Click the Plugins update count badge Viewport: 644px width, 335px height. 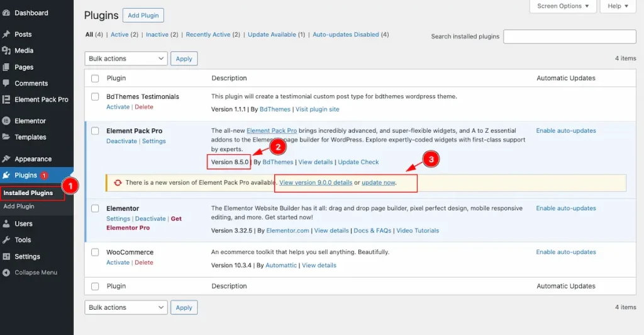44,176
